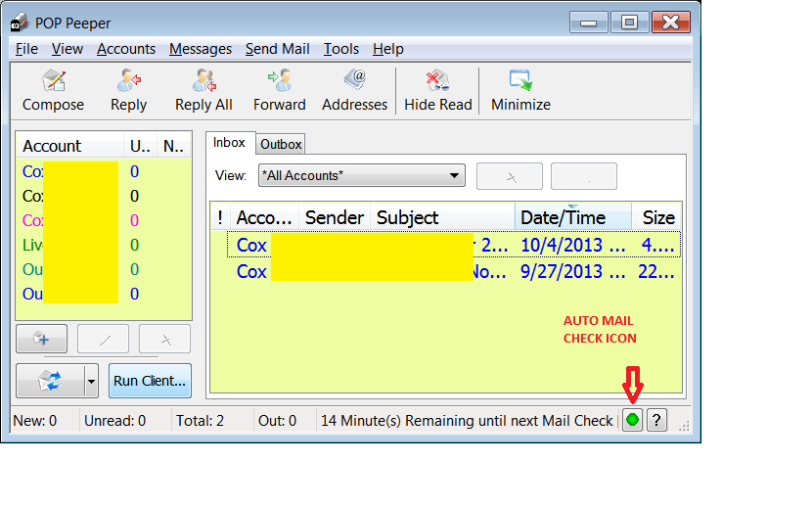
Task: Click the minutes remaining mail check status
Action: (467, 420)
